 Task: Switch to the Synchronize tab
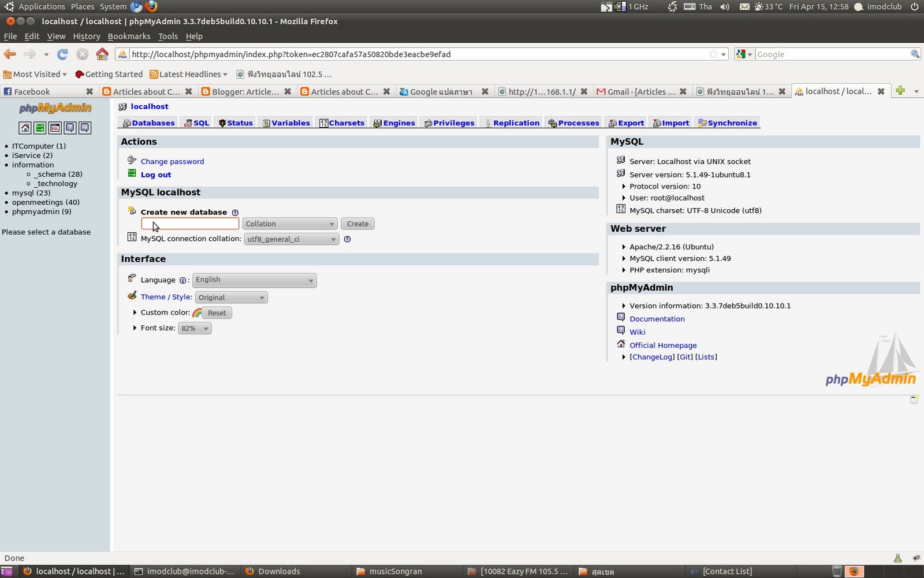(x=728, y=123)
